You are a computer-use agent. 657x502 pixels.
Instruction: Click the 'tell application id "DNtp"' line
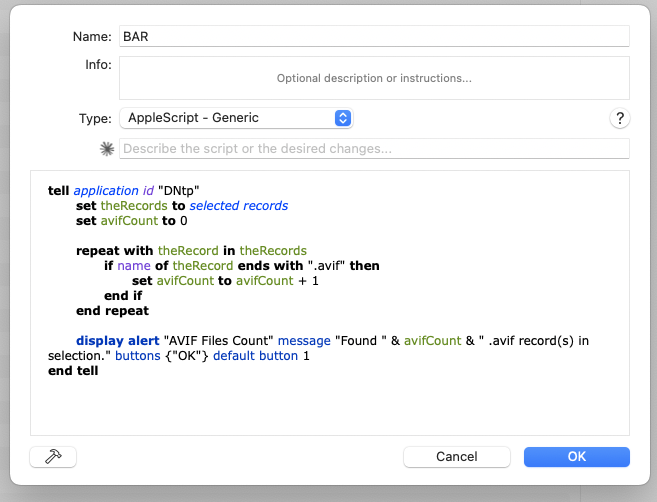pyautogui.click(x=124, y=190)
